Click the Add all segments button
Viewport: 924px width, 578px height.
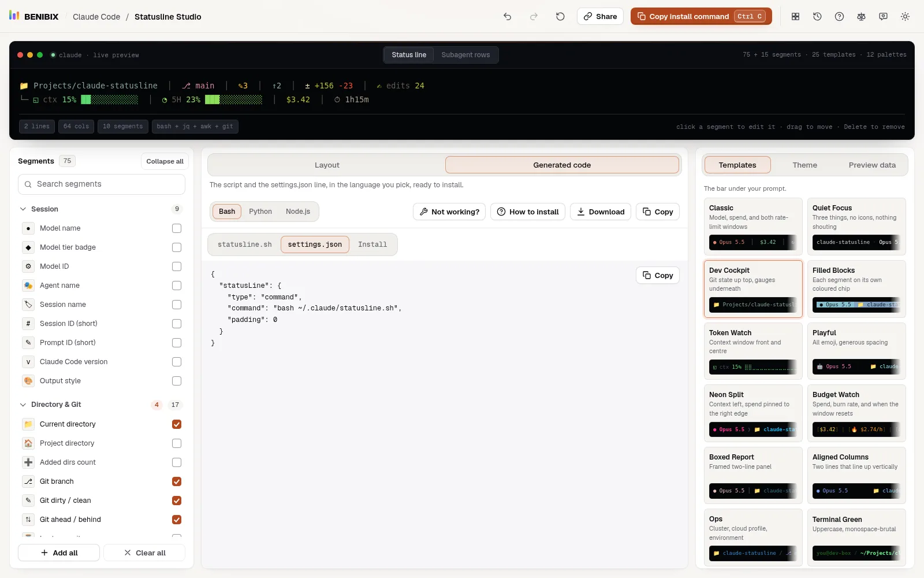pyautogui.click(x=59, y=553)
